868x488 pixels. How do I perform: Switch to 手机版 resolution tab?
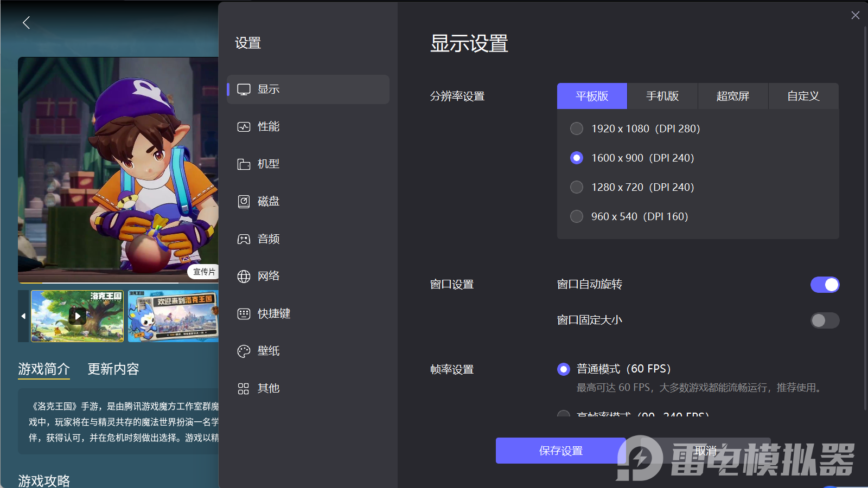coord(662,96)
